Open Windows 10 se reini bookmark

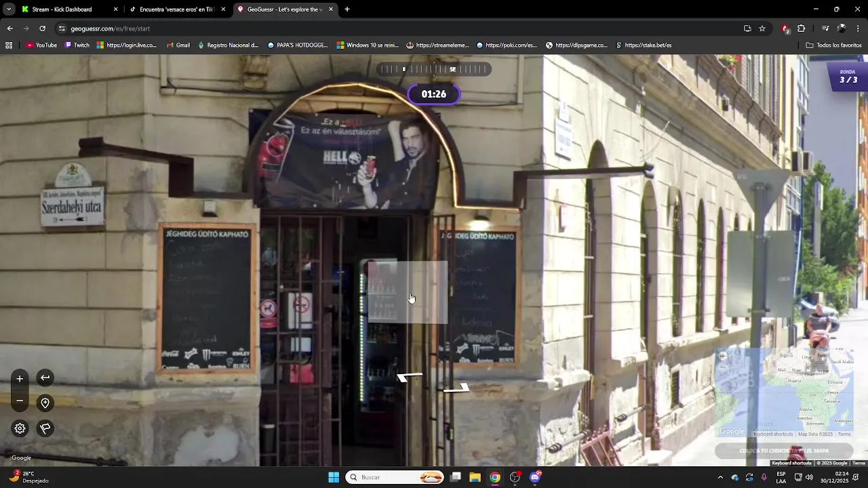click(x=368, y=45)
